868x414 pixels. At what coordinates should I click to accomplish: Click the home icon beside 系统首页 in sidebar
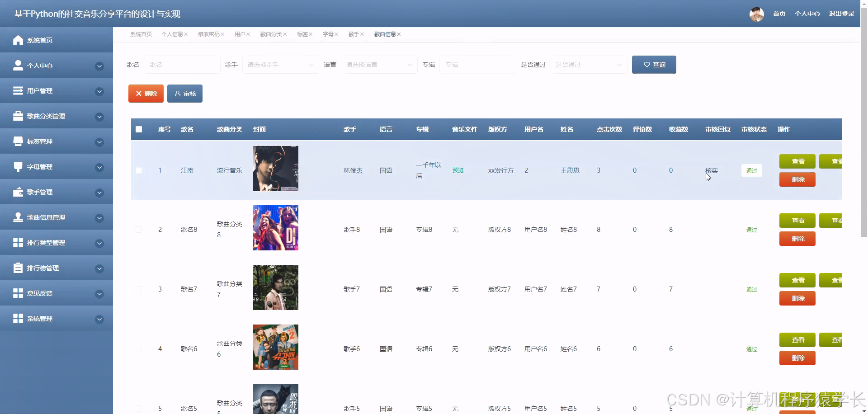coord(18,40)
